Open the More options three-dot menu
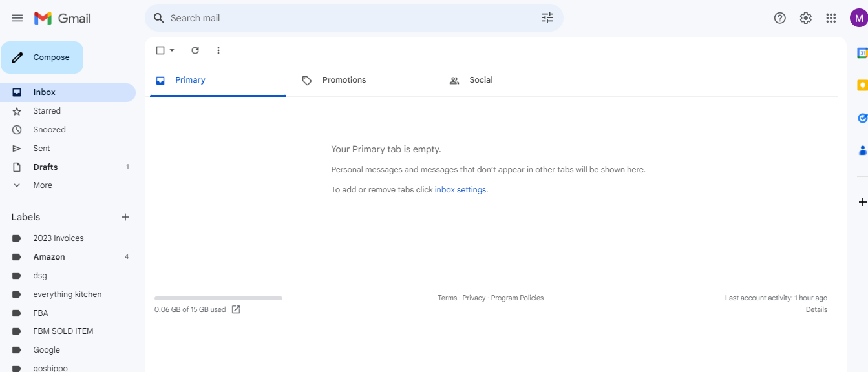The height and width of the screenshot is (372, 868). coord(218,50)
